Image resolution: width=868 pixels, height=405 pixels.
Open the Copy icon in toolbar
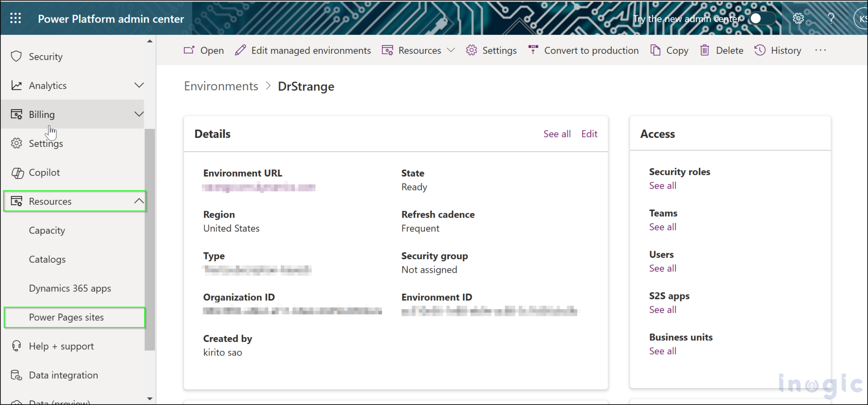[655, 50]
